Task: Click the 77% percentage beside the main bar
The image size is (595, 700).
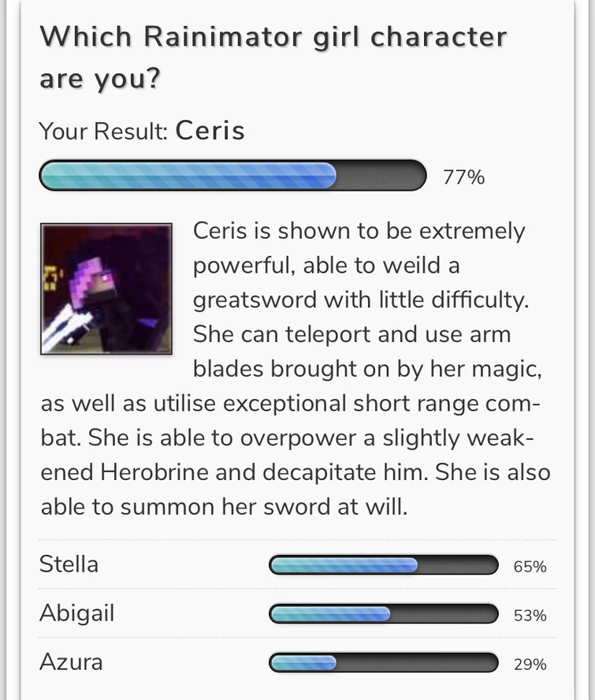Action: [x=463, y=177]
